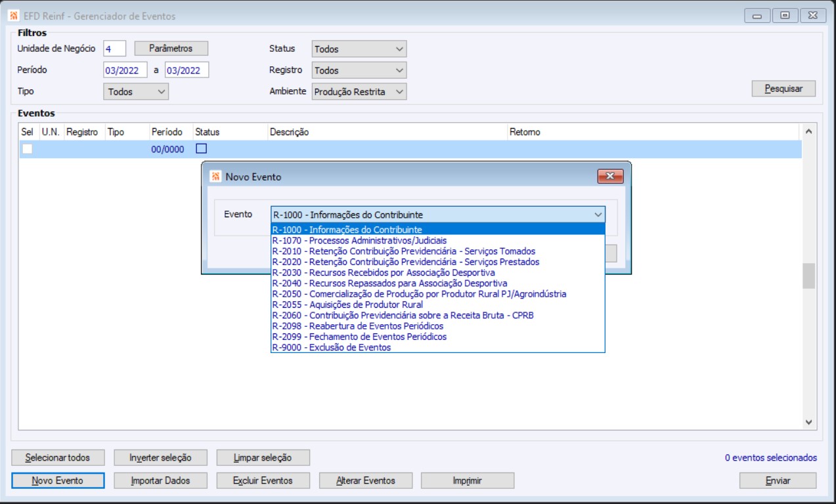Image resolution: width=836 pixels, height=504 pixels.
Task: Pick R-9000 - Exclusão de Eventos
Action: click(x=438, y=347)
